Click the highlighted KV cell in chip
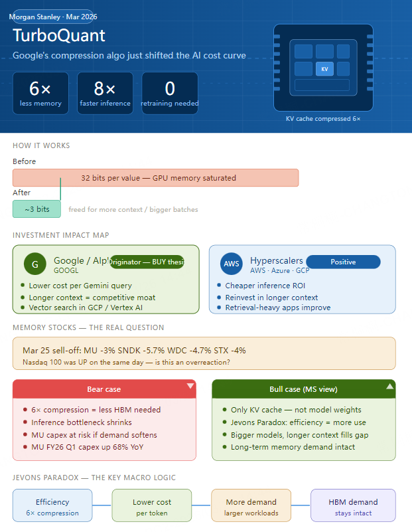The height and width of the screenshot is (532, 412). click(x=324, y=69)
